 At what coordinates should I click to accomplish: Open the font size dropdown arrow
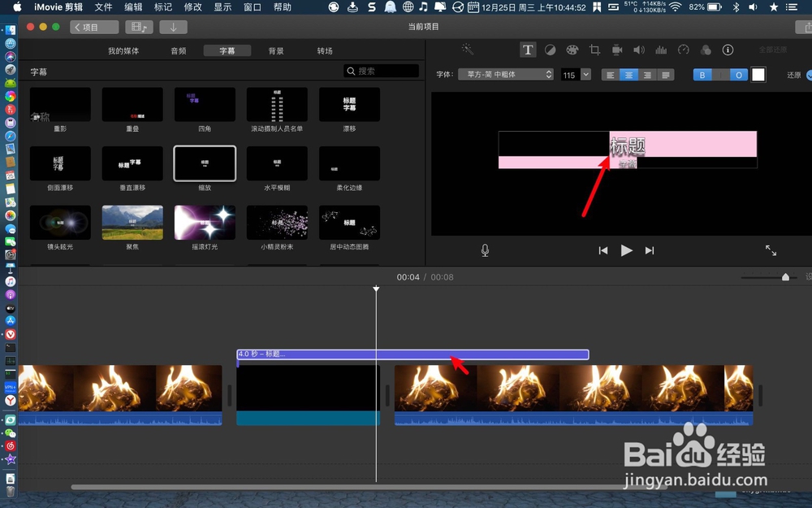coord(585,74)
